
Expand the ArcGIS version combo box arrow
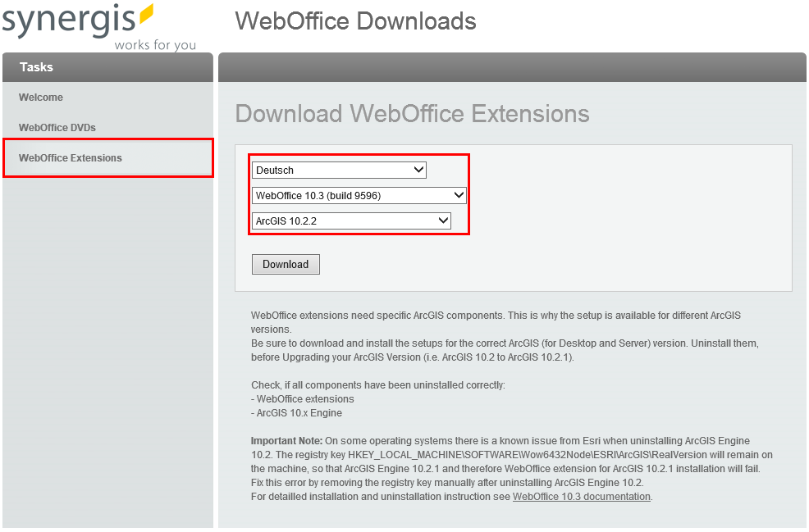444,221
